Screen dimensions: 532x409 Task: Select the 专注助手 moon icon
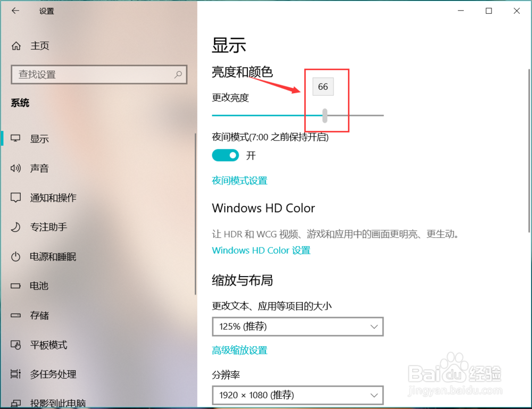(15, 227)
